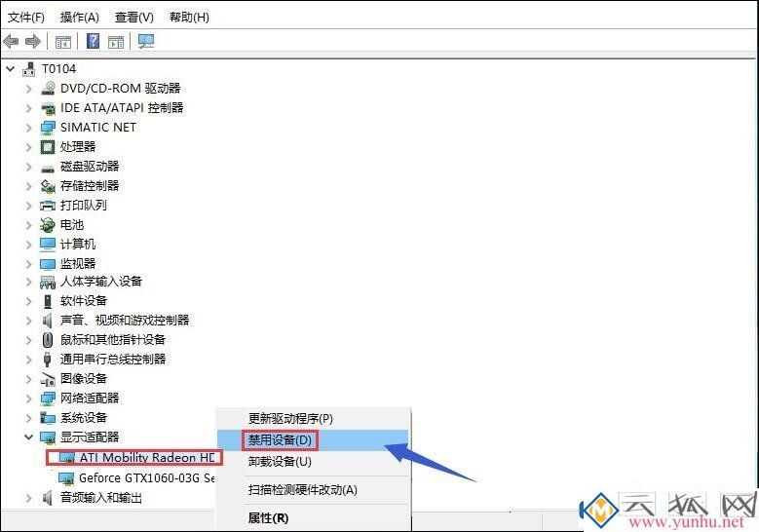The image size is (759, 532).
Task: Open the Help toolbar icon
Action: 93,41
